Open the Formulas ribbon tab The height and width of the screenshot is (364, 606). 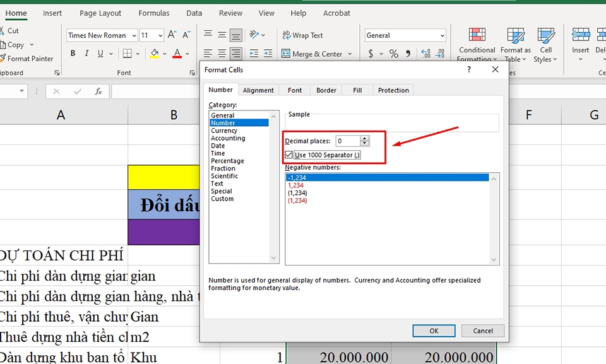[x=154, y=13]
